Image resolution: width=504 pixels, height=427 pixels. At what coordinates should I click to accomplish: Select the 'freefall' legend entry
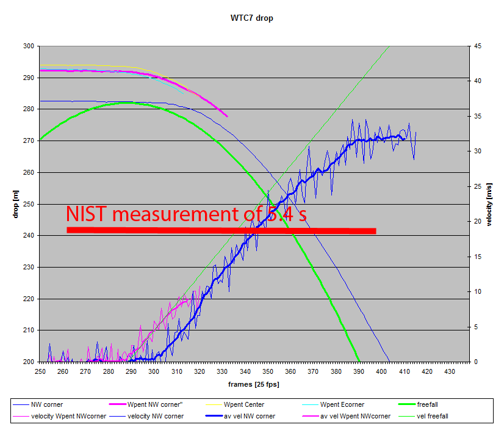click(x=430, y=404)
